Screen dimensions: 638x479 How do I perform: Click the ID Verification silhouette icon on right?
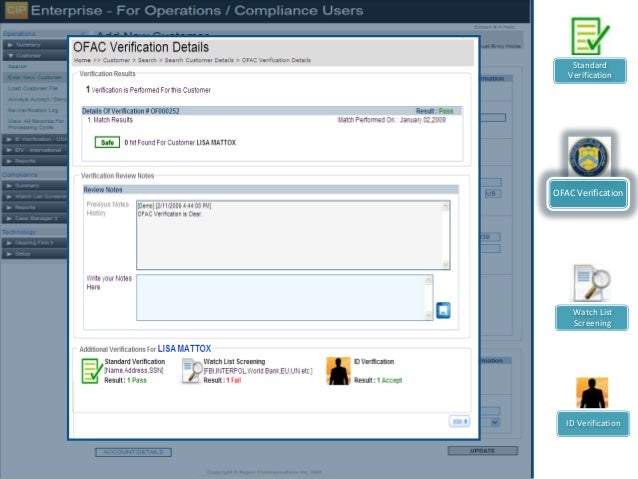coord(592,393)
